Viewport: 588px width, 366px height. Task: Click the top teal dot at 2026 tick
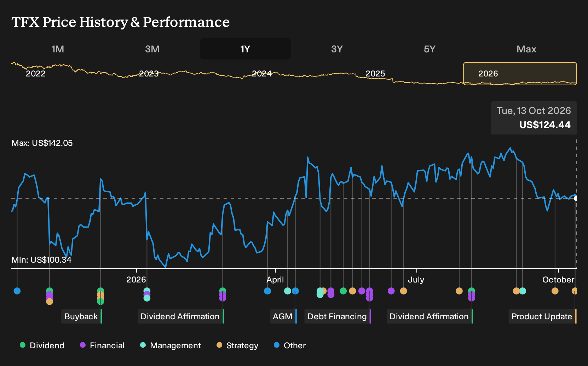coord(147,291)
